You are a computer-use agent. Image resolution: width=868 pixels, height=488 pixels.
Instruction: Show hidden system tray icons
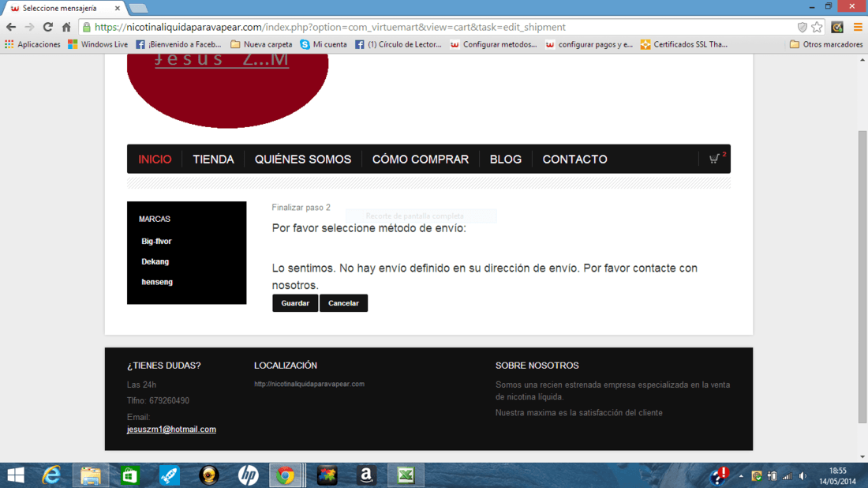tap(741, 476)
